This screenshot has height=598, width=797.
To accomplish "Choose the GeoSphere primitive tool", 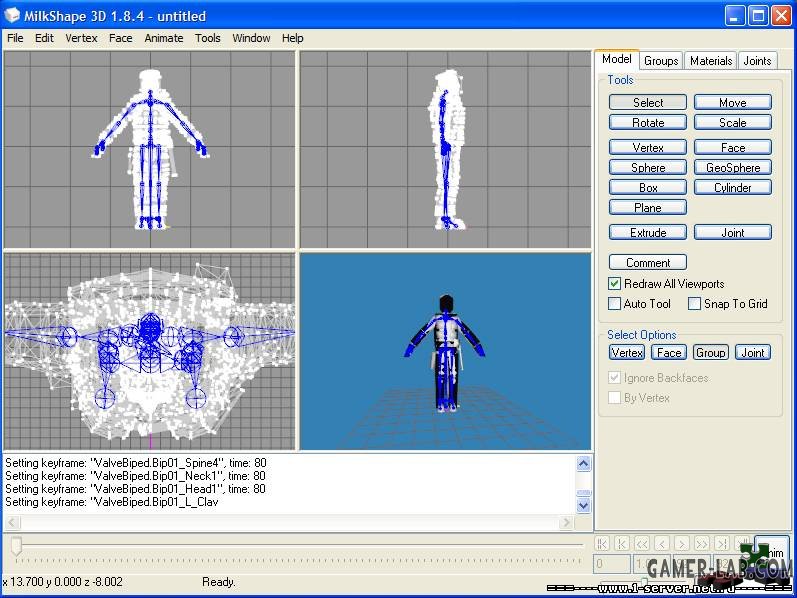I will (x=732, y=167).
